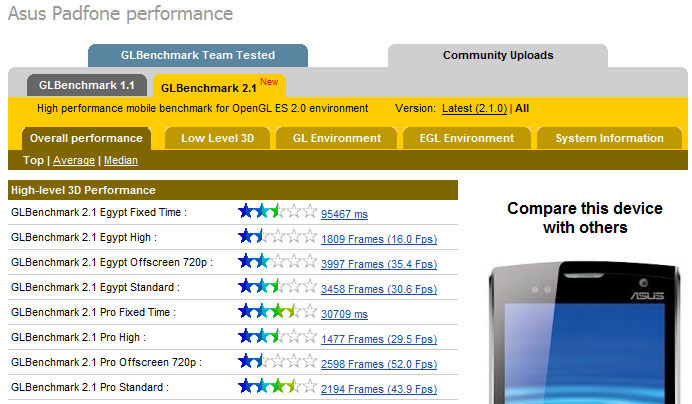Image resolution: width=692 pixels, height=404 pixels.
Task: Click the GLBenchmark 2.1 Pro Standard label
Action: (x=90, y=387)
